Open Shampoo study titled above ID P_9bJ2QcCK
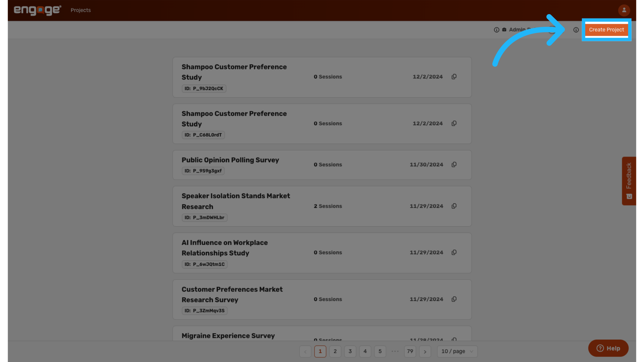Viewport: 644px width, 362px height. click(234, 72)
